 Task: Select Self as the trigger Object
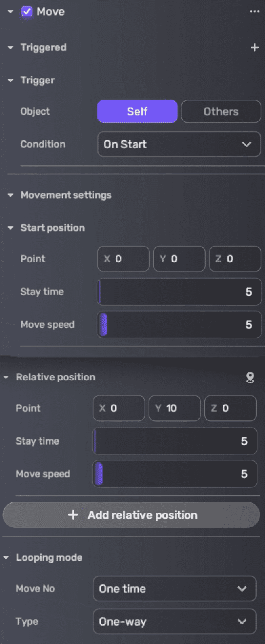(137, 111)
